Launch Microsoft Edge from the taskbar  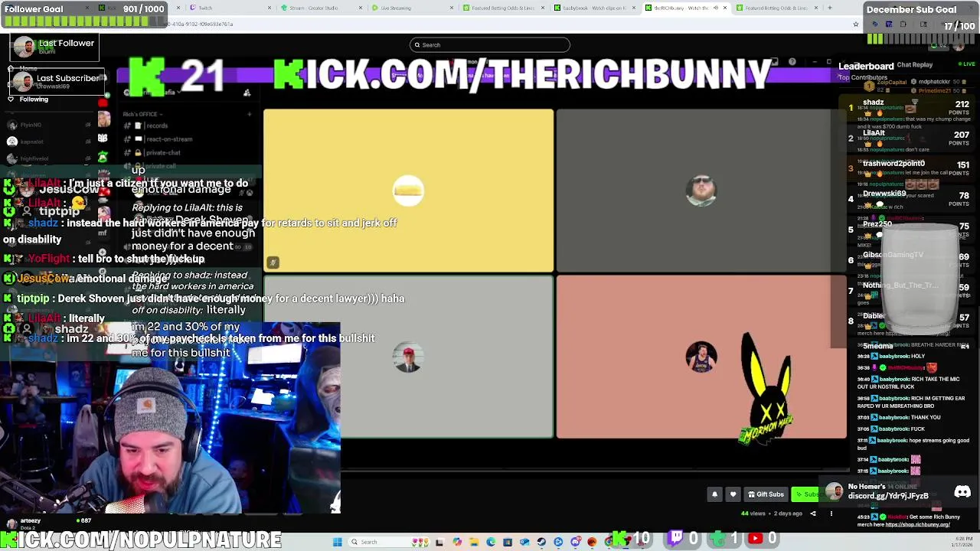tap(491, 542)
